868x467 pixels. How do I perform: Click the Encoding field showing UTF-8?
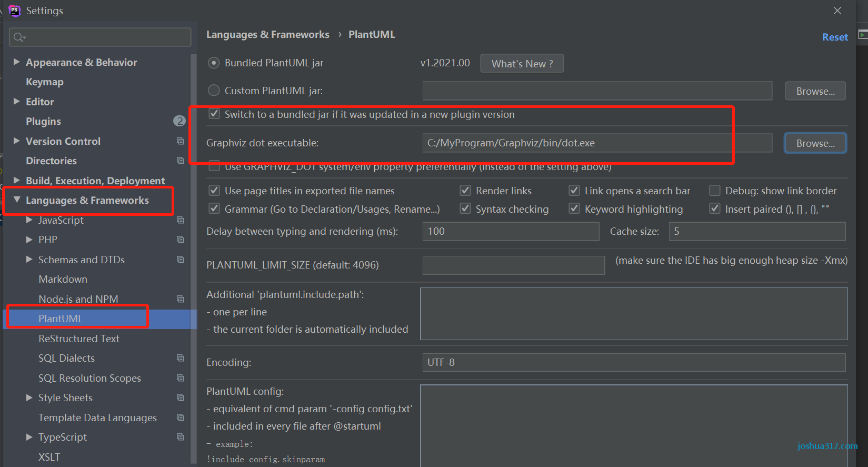(634, 362)
